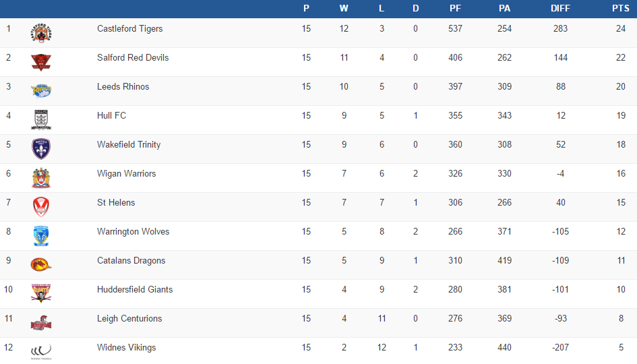Viewport: 637px width, 364px height.
Task: Click the Catalans Dragons logo
Action: 41,265
